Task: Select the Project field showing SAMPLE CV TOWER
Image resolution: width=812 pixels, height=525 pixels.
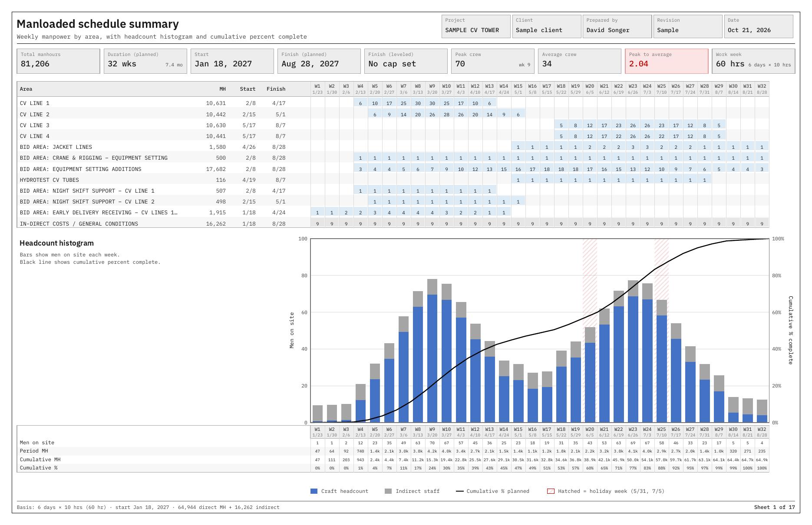Action: coord(476,26)
